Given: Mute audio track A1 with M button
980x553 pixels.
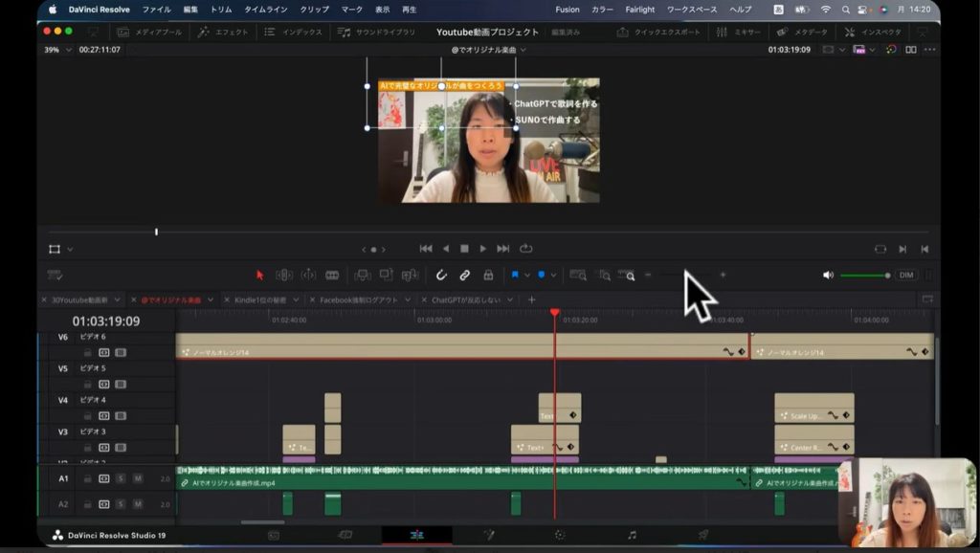Looking at the screenshot, I should [x=137, y=478].
